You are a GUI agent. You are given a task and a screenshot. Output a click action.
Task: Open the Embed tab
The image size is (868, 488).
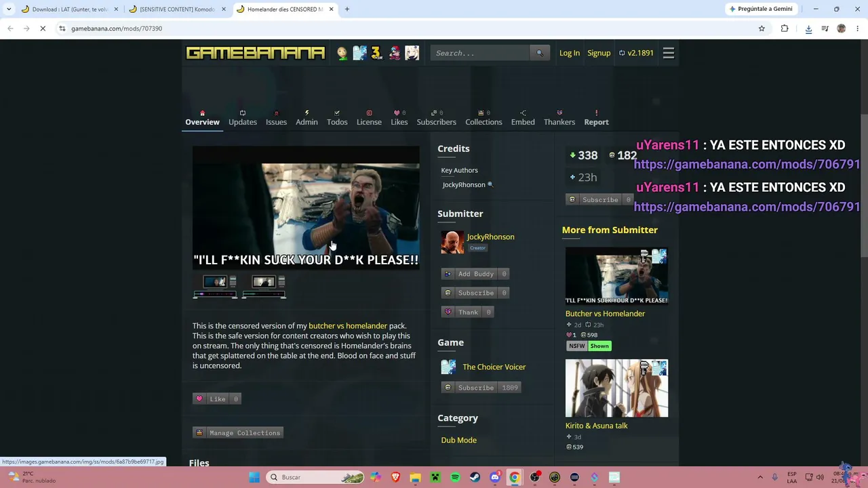click(x=523, y=118)
